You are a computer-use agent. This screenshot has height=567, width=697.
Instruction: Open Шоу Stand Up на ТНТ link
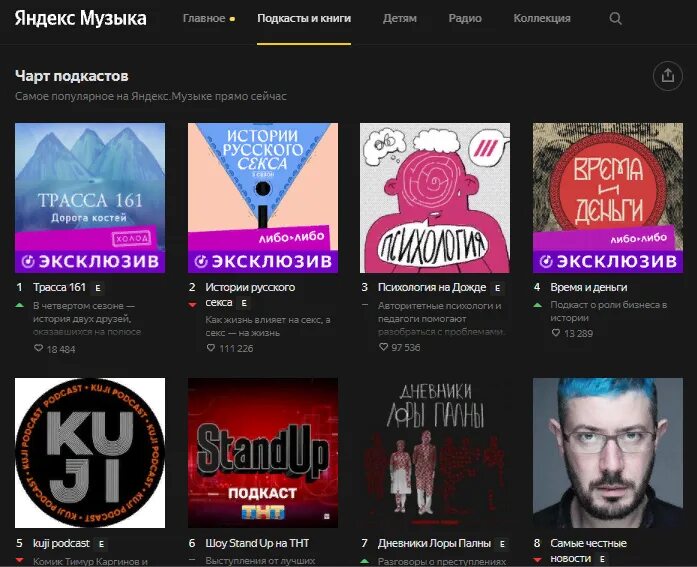(257, 543)
